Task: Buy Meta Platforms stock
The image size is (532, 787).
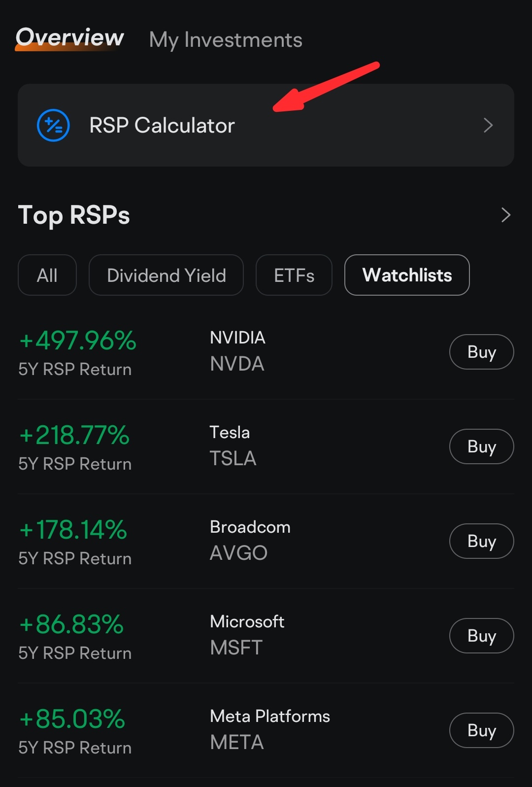Action: pos(482,730)
